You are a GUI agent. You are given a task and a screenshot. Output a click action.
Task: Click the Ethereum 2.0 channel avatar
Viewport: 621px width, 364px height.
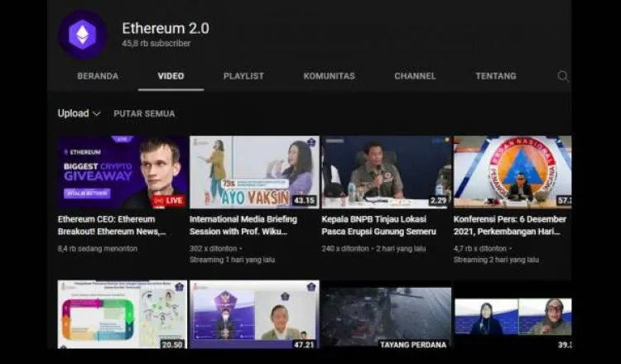(82, 35)
